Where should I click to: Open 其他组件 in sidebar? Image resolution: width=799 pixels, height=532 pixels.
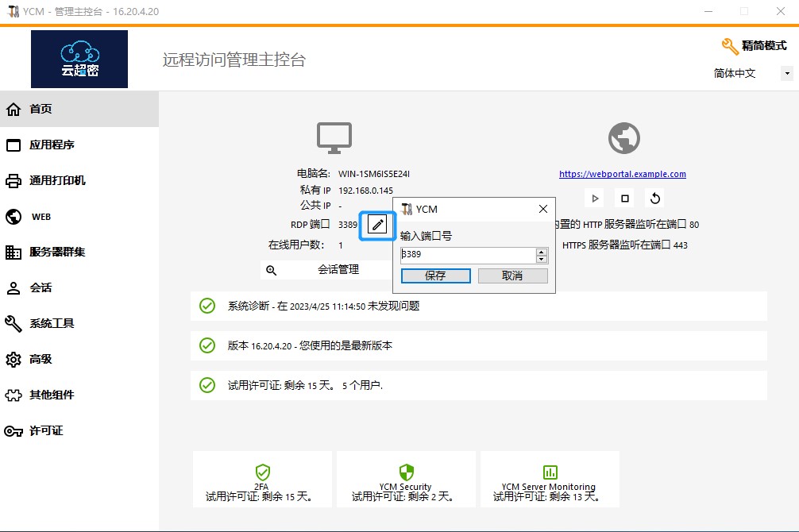coord(52,395)
